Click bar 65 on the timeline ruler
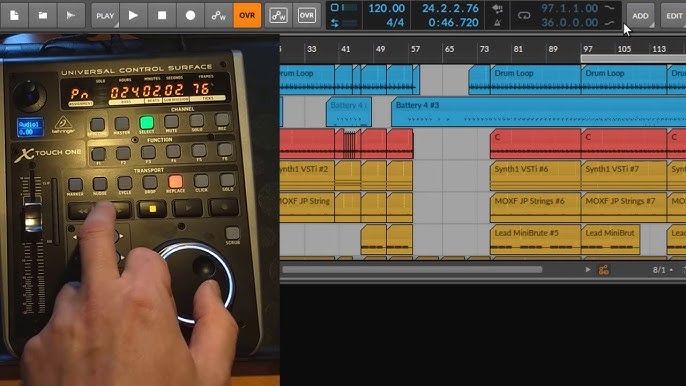Screen dimensions: 686x386 pos(449,49)
